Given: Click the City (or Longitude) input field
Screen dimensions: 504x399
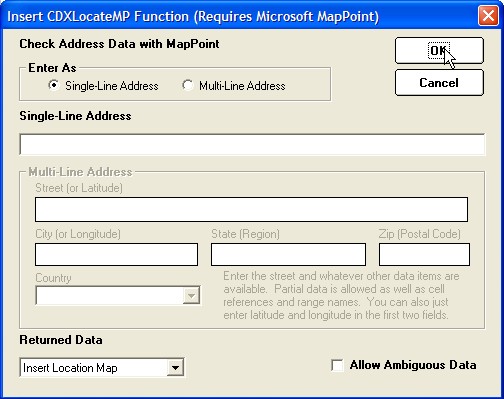Looking at the screenshot, I should pos(116,255).
